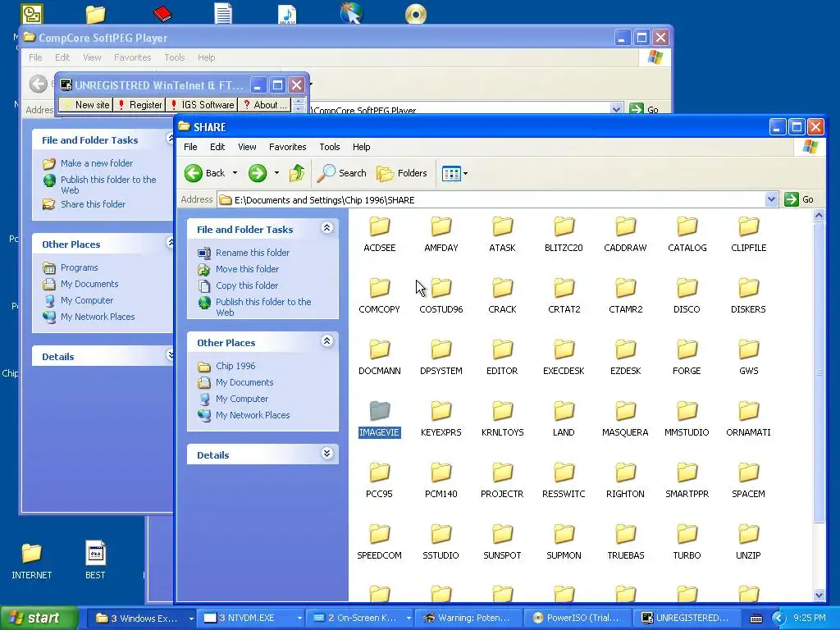Select the CRACK folder
The width and height of the screenshot is (840, 630).
point(502,296)
